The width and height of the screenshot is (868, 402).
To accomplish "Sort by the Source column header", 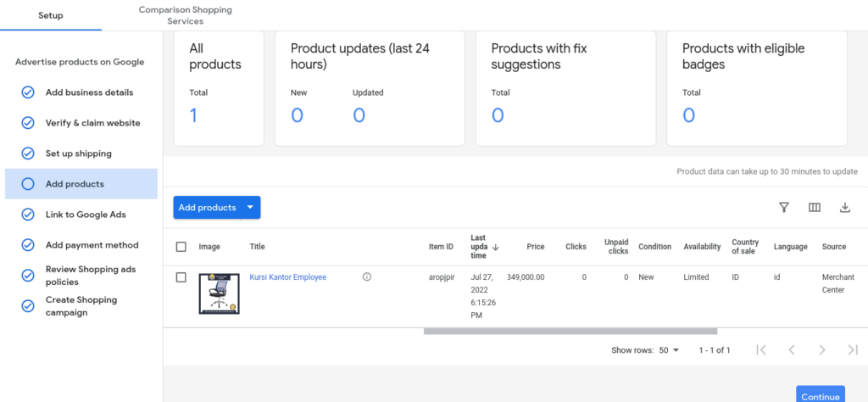I will pyautogui.click(x=834, y=247).
